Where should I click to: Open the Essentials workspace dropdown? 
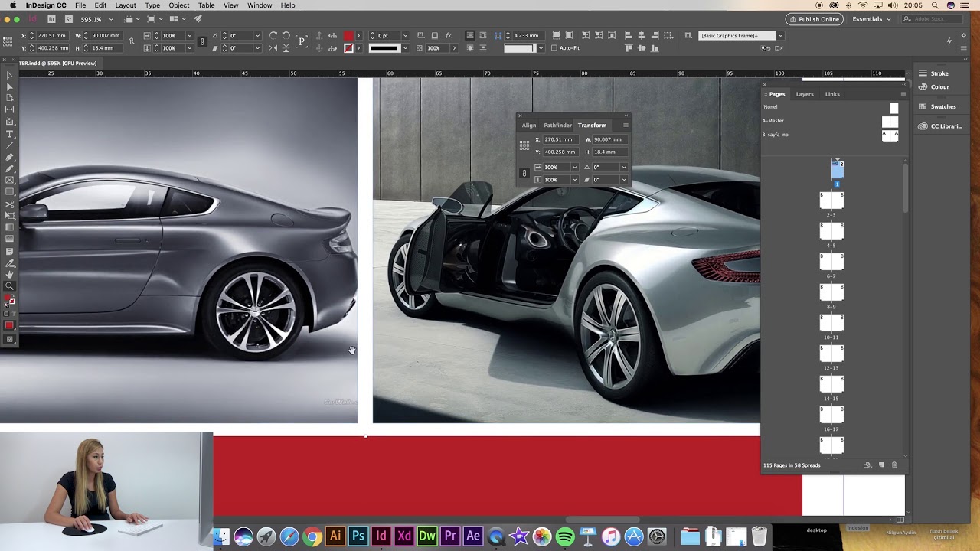(871, 19)
